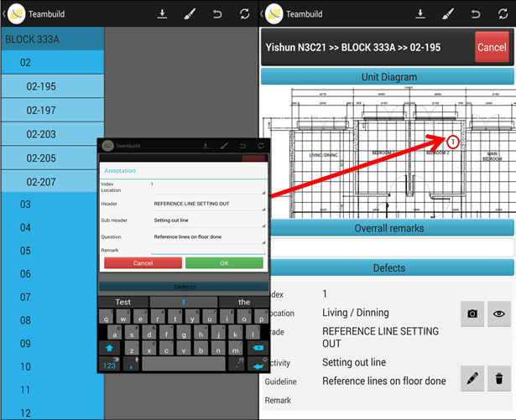Click the Remark field in Annotation dialog
The width and height of the screenshot is (516, 420).
pyautogui.click(x=208, y=250)
